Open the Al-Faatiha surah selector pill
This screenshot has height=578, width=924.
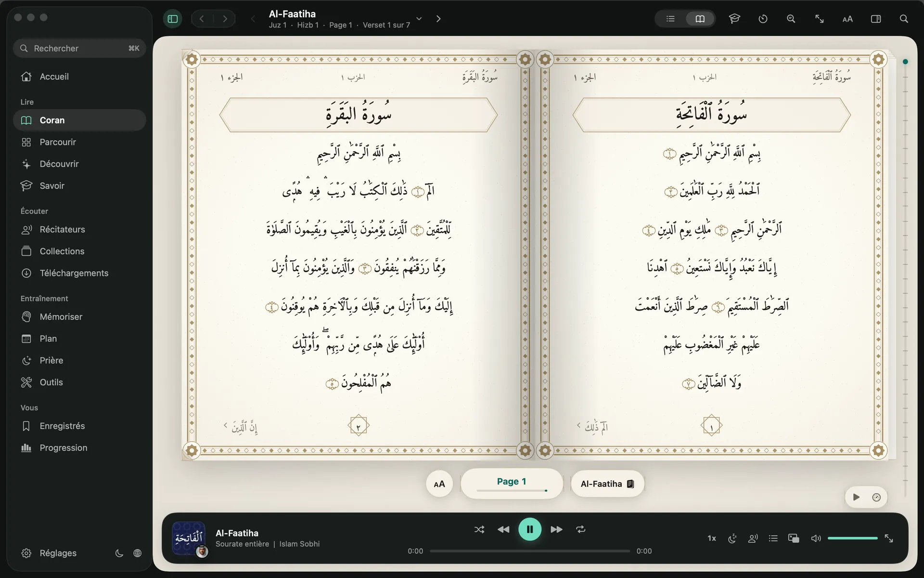coord(607,484)
